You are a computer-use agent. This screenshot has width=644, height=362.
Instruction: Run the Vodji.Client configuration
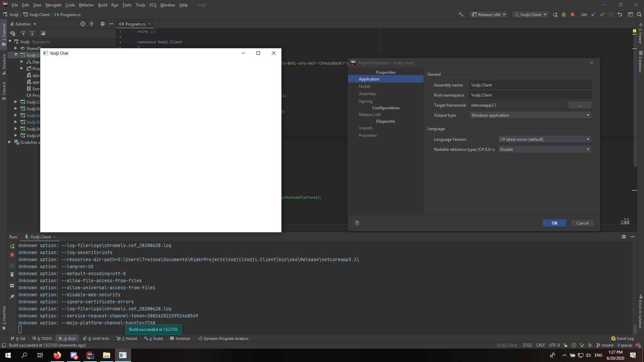tap(555, 14)
